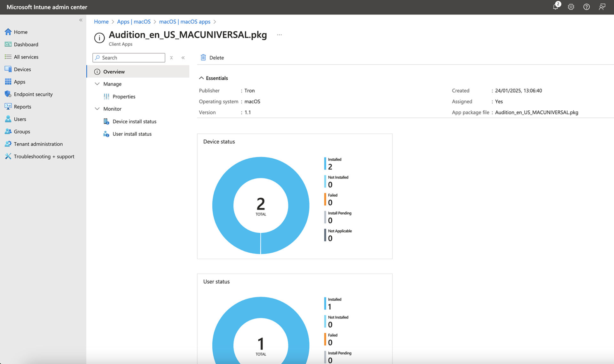The height and width of the screenshot is (364, 614).
Task: Open Troubleshooting + support in sidebar
Action: point(44,156)
